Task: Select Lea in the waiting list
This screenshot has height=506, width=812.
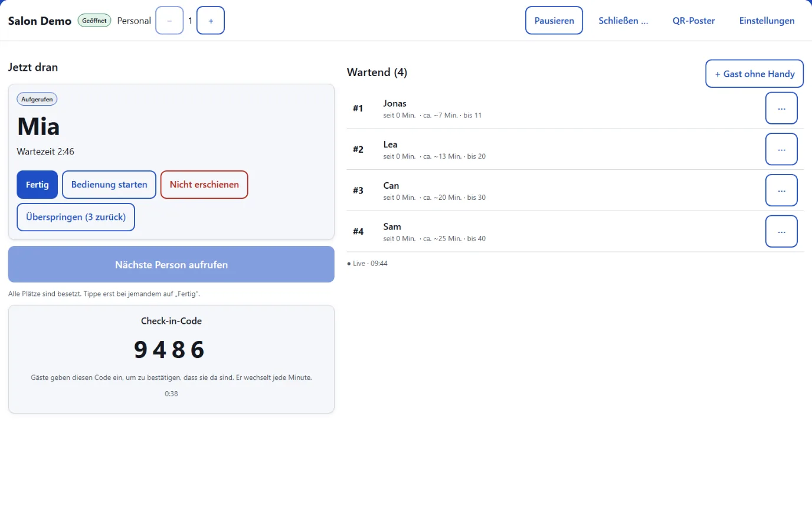Action: pyautogui.click(x=390, y=144)
